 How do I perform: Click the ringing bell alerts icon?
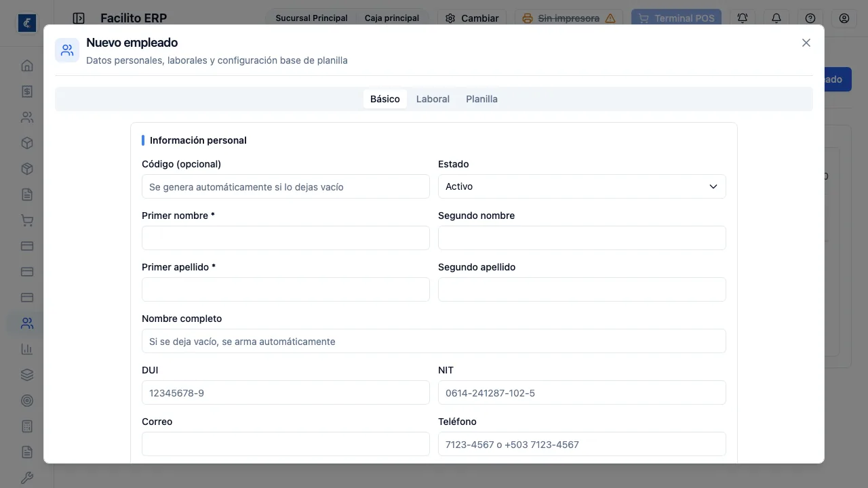pyautogui.click(x=743, y=18)
